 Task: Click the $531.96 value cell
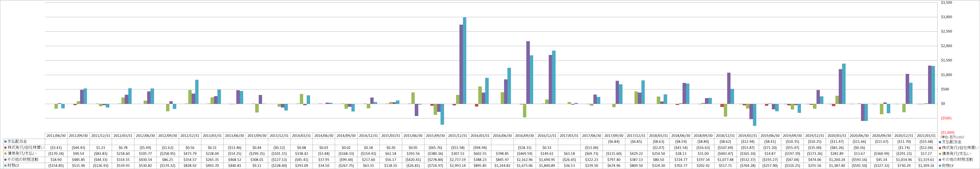79,166
